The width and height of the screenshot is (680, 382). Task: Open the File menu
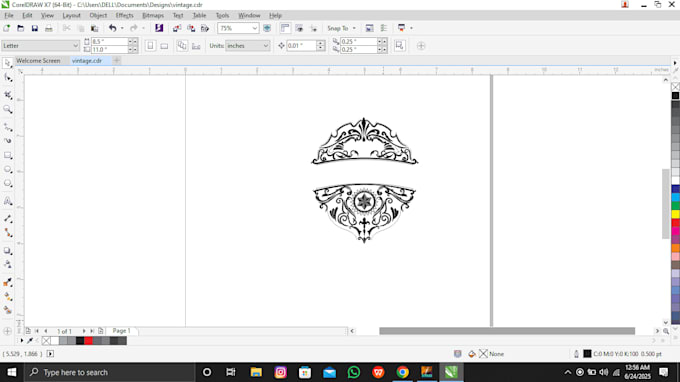click(9, 15)
